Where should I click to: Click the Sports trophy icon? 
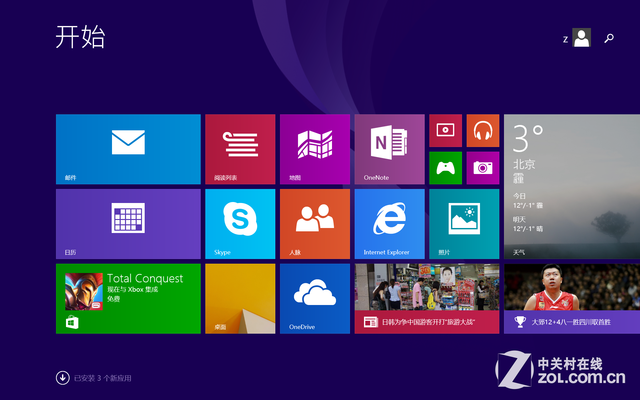pos(520,322)
